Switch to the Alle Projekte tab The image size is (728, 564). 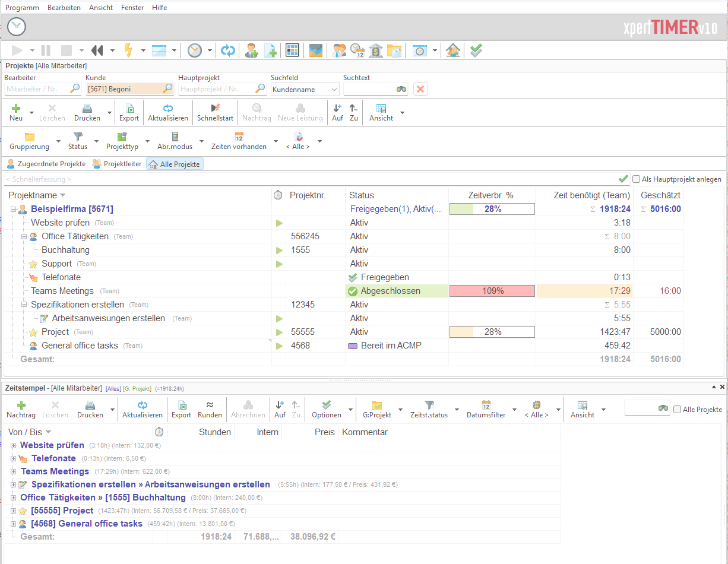[175, 164]
